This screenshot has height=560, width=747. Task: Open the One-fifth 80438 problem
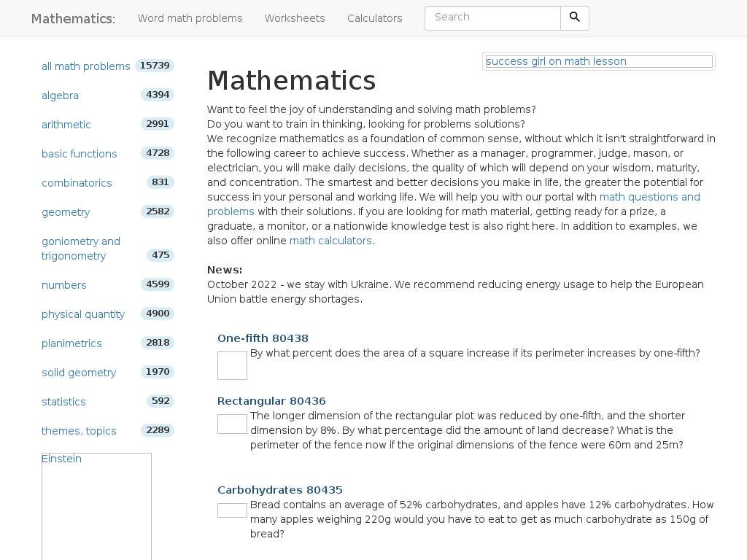(x=263, y=338)
